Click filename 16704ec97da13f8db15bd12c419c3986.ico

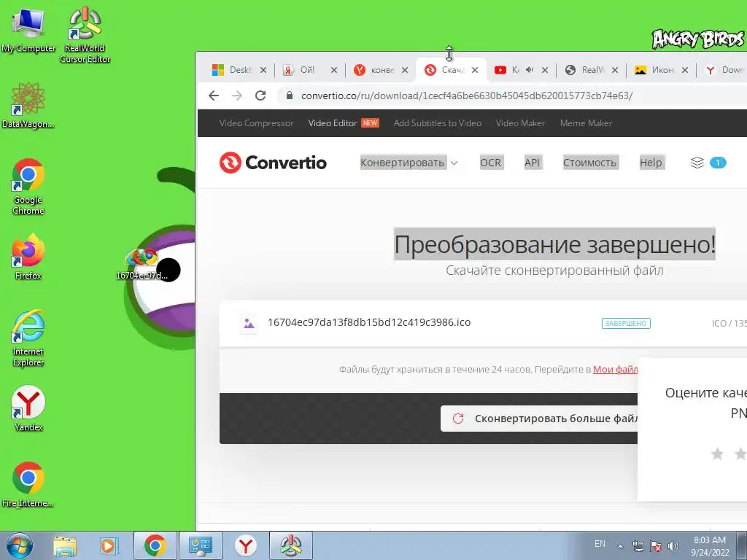point(369,322)
